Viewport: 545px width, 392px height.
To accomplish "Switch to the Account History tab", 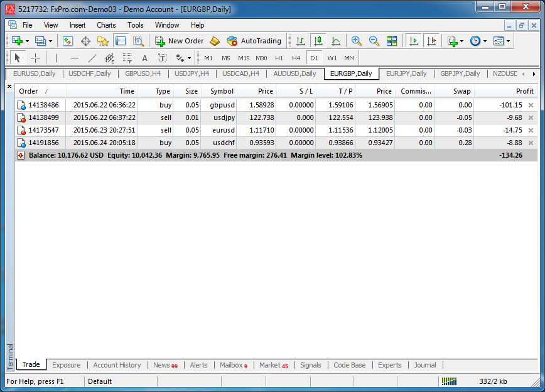I will coord(117,365).
